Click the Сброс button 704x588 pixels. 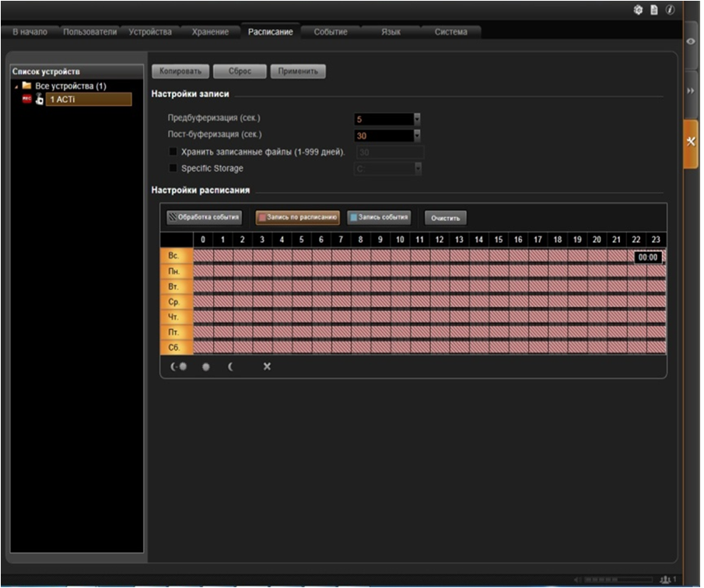pos(240,71)
